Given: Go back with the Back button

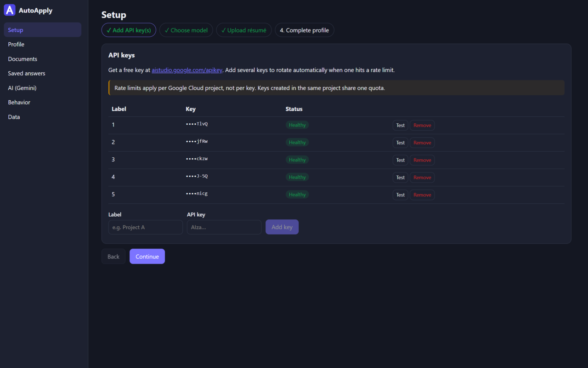Looking at the screenshot, I should [113, 257].
